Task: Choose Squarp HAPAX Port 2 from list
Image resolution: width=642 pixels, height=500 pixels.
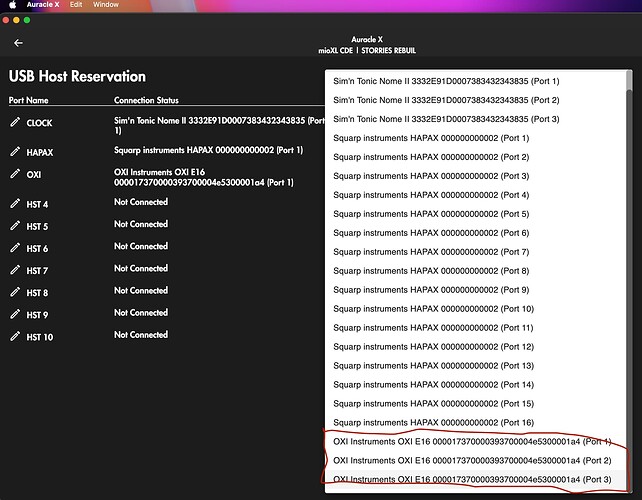Action: click(475, 157)
